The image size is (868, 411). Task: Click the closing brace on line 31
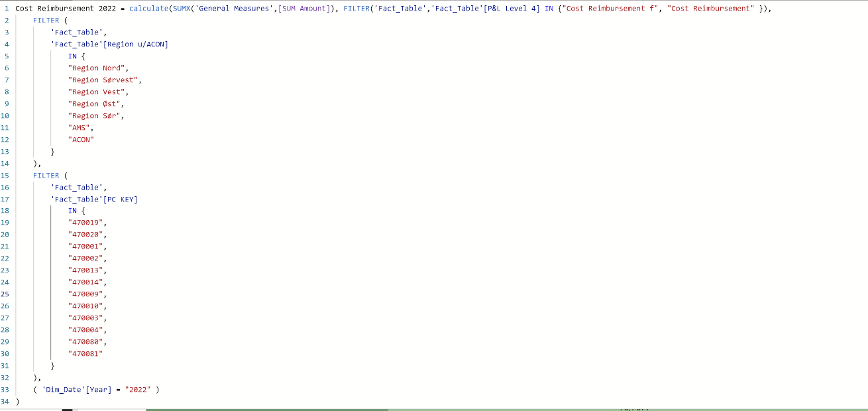[x=53, y=366]
